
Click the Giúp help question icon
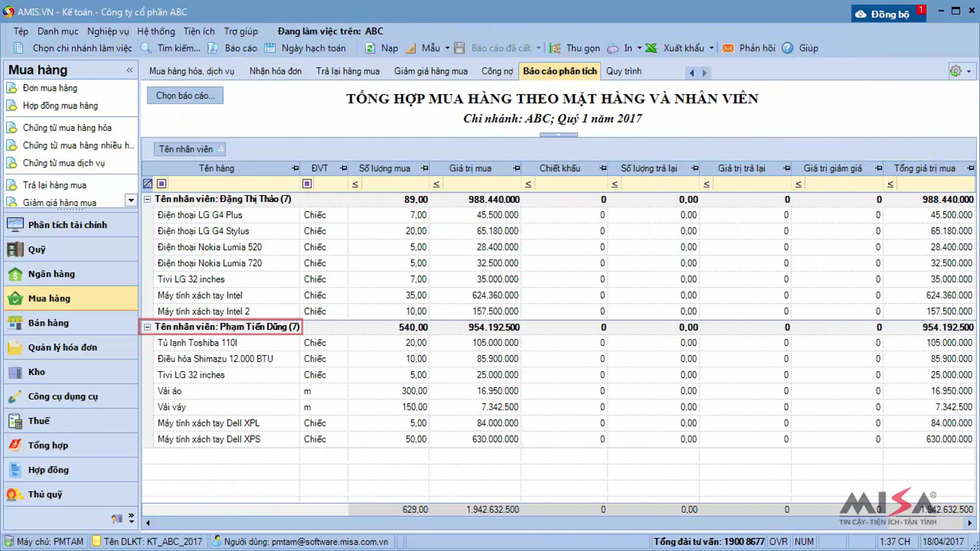[787, 48]
